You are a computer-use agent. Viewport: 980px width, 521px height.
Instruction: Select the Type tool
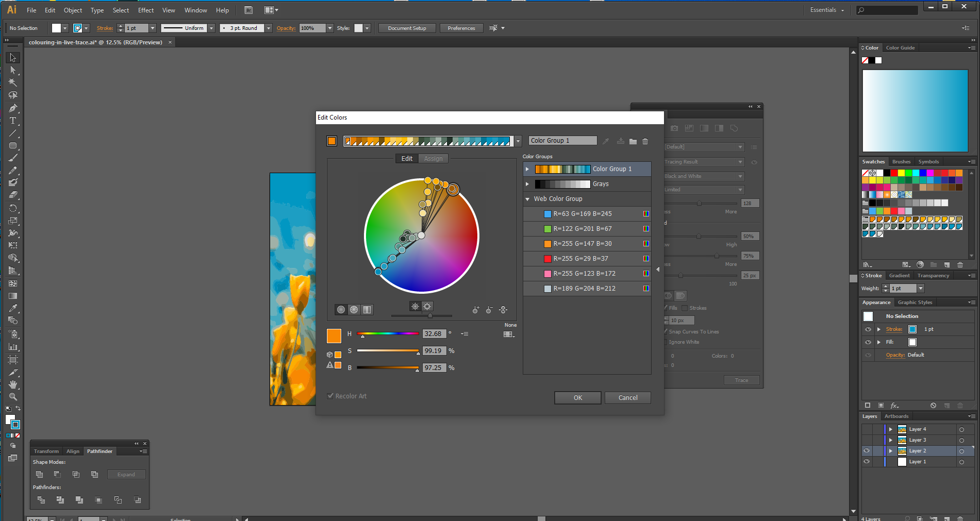coord(13,121)
